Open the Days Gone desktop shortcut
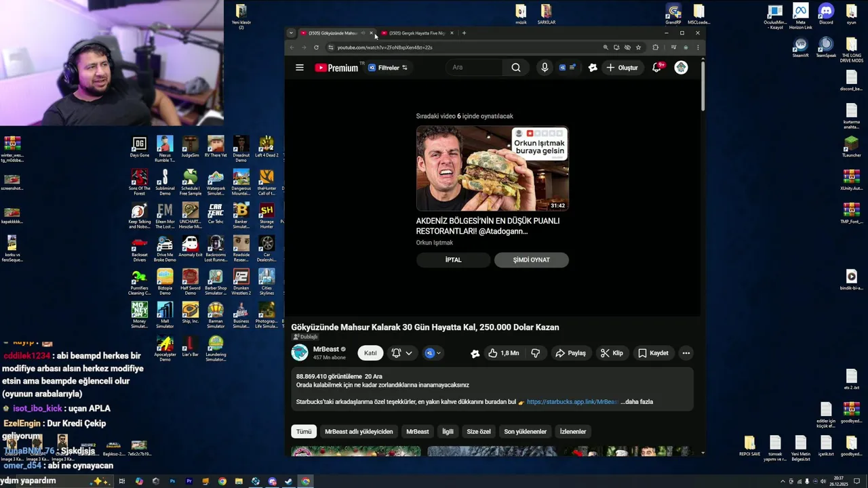The width and height of the screenshot is (868, 488). [x=140, y=147]
